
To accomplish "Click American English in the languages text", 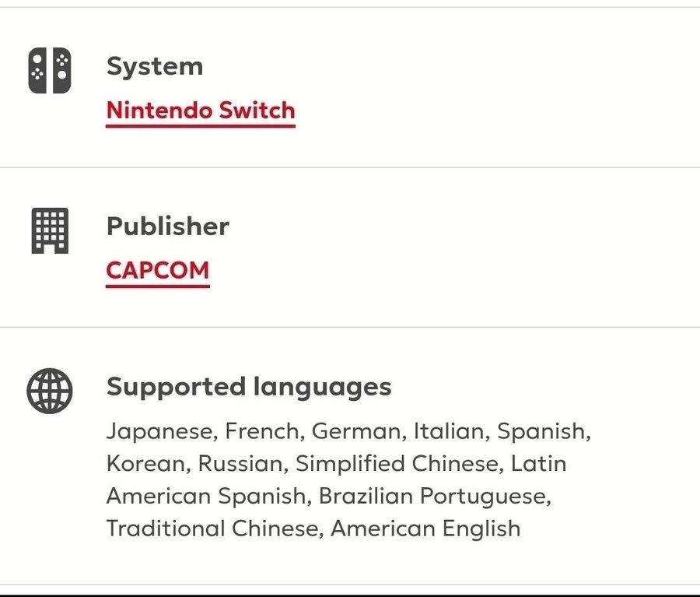I will tap(425, 529).
